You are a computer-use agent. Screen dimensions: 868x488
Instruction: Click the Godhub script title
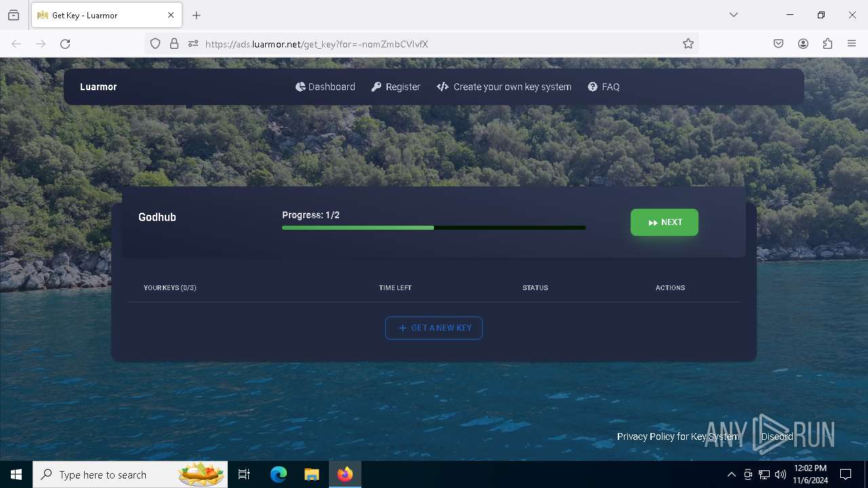coord(157,217)
